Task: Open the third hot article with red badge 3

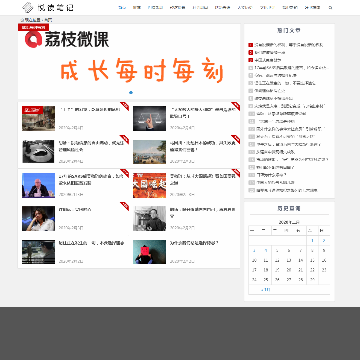Action: pyautogui.click(x=267, y=60)
